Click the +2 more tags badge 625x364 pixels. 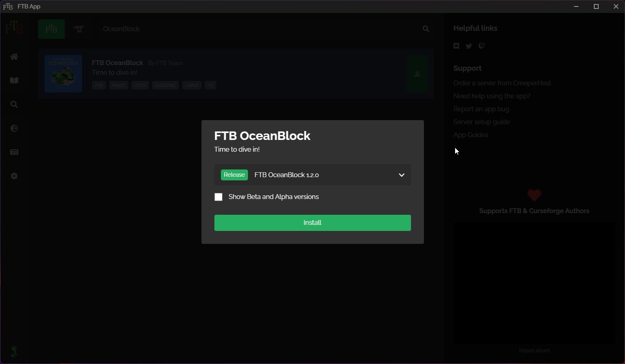tap(210, 85)
